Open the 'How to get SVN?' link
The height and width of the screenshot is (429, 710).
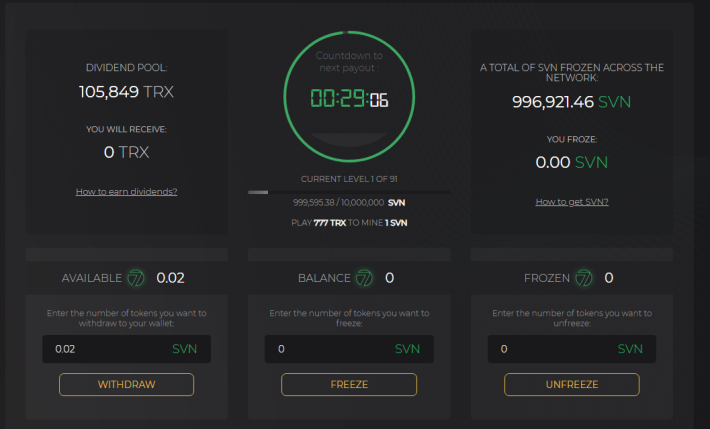coord(572,202)
